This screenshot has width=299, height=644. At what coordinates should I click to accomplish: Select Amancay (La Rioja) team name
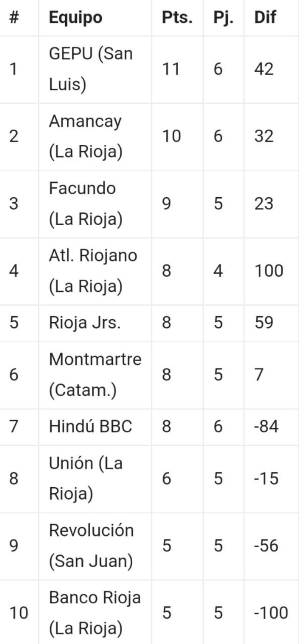click(x=85, y=137)
